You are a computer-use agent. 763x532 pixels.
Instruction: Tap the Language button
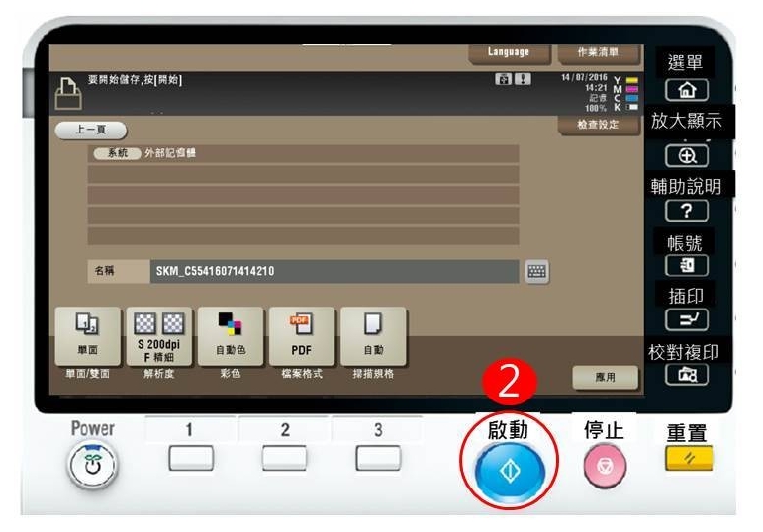pyautogui.click(x=509, y=53)
